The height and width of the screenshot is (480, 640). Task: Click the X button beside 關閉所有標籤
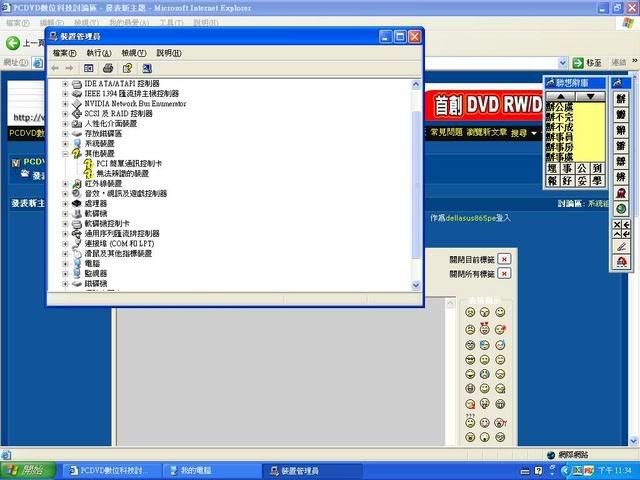[504, 273]
